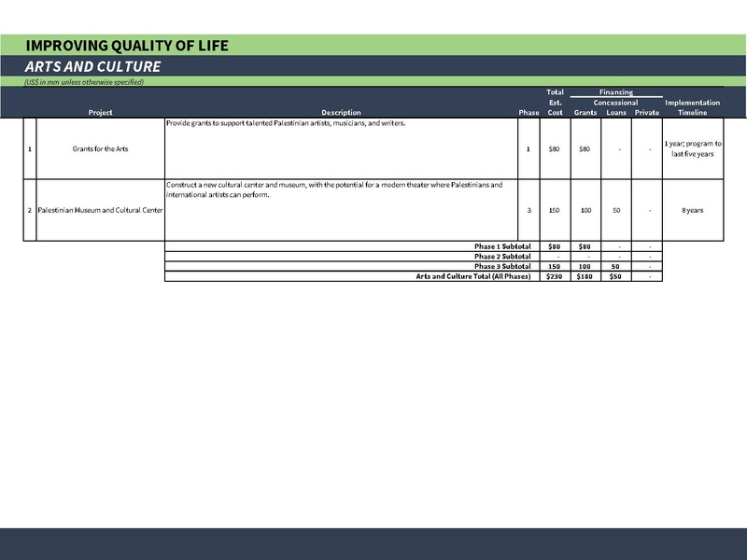This screenshot has height=560, width=747.
Task: Click the '1 year; program to last five years' cell
Action: 693,149
